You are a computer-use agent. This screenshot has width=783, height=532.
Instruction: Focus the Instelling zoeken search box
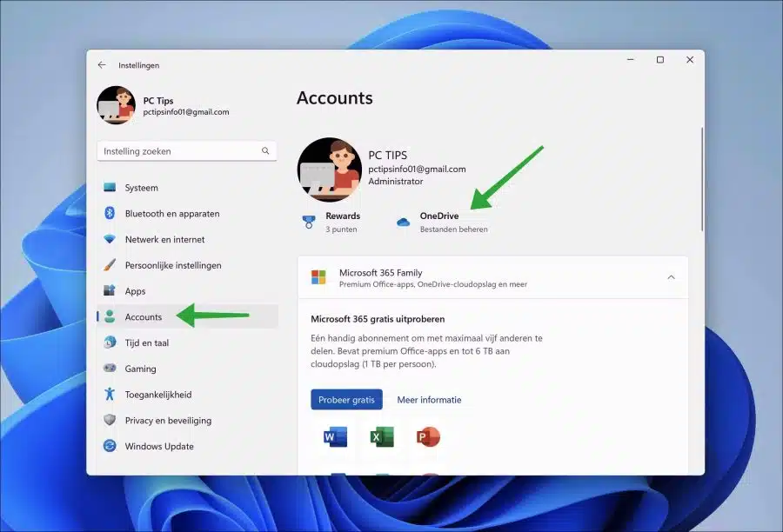point(187,150)
